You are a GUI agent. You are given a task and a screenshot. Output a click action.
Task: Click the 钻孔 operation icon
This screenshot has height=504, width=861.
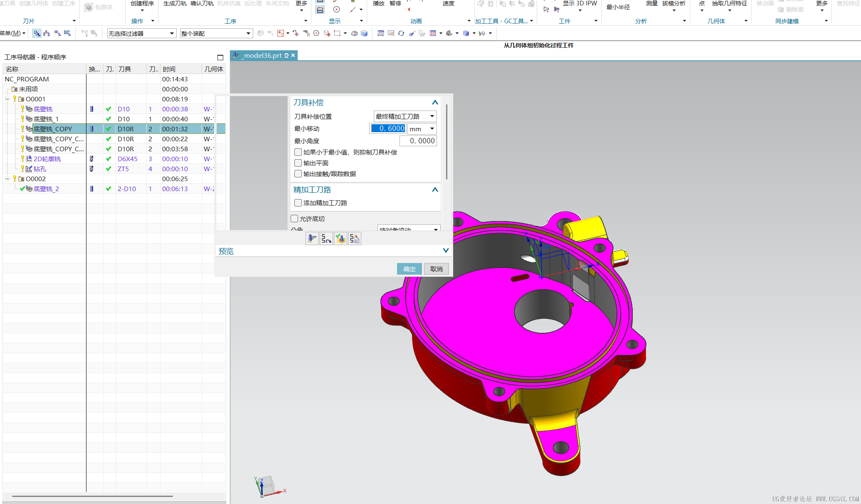(29, 169)
